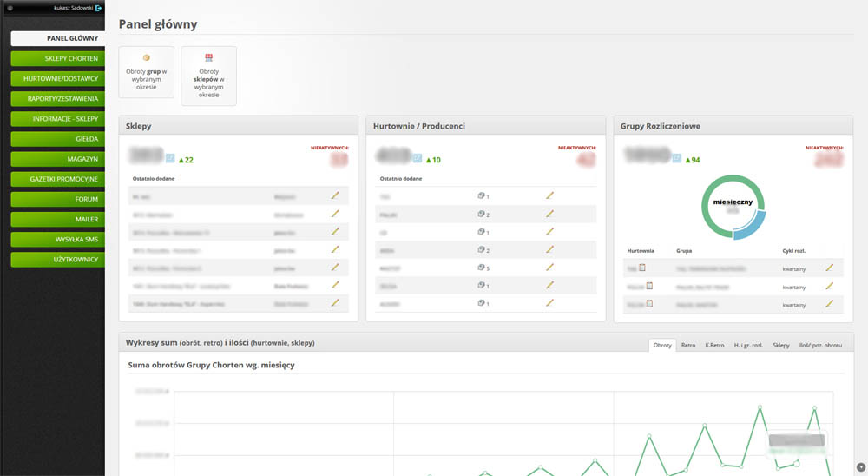
Task: Open SKLEPY CHORTEN in the sidebar menu
Action: click(58, 58)
